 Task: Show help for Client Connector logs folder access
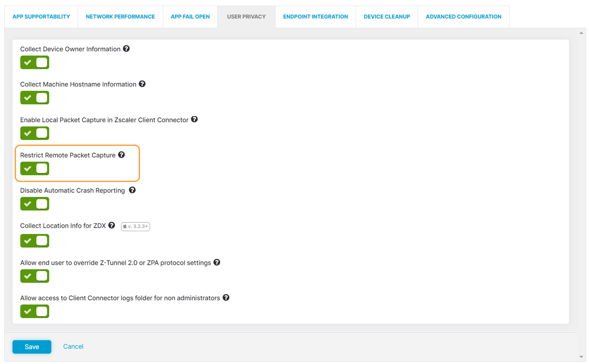coord(226,298)
